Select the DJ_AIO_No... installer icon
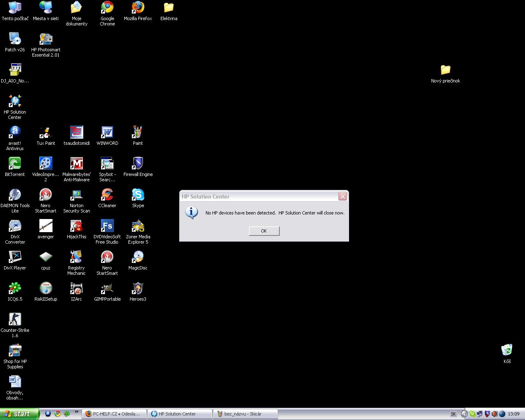525x420 pixels. point(15,73)
